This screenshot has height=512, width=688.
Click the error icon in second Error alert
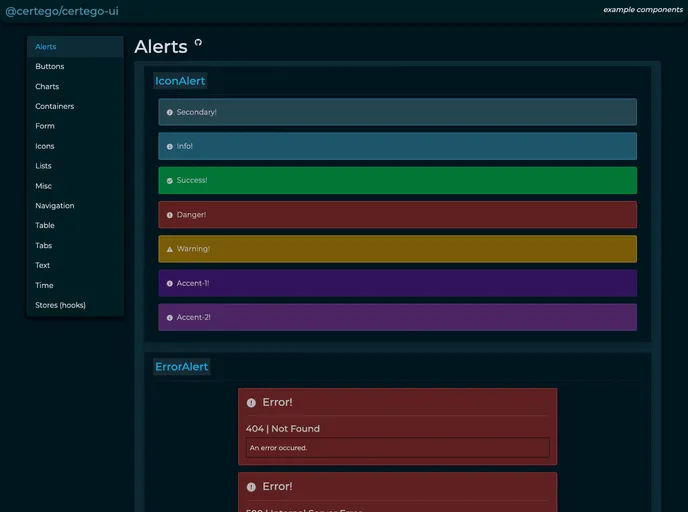point(251,487)
